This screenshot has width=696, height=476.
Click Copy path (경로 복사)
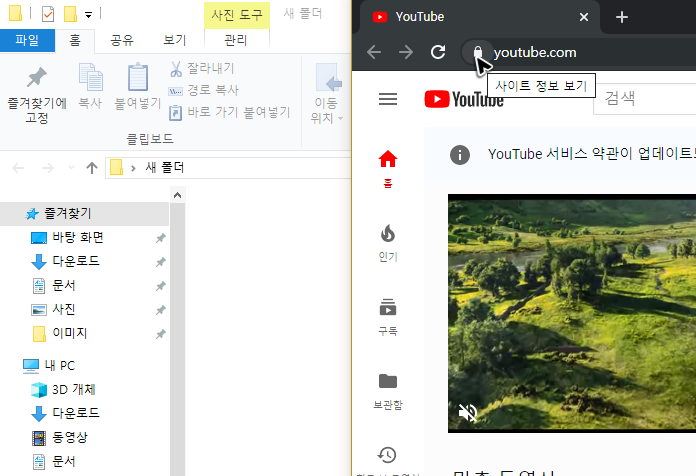[204, 90]
